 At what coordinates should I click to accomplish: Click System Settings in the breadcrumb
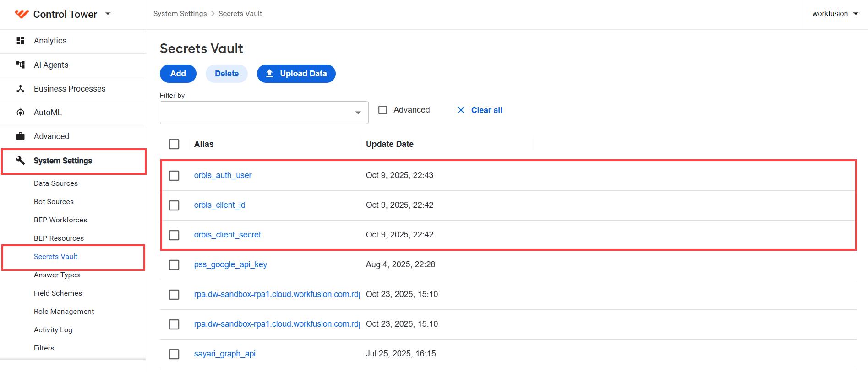(x=180, y=14)
